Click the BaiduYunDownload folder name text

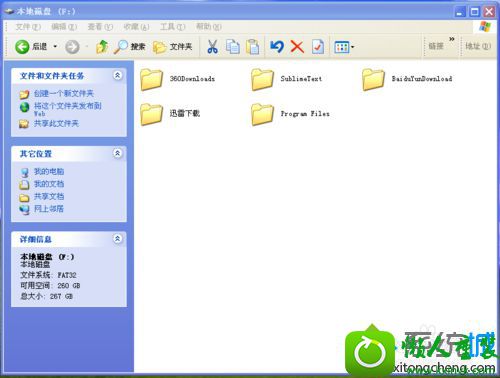(422, 79)
